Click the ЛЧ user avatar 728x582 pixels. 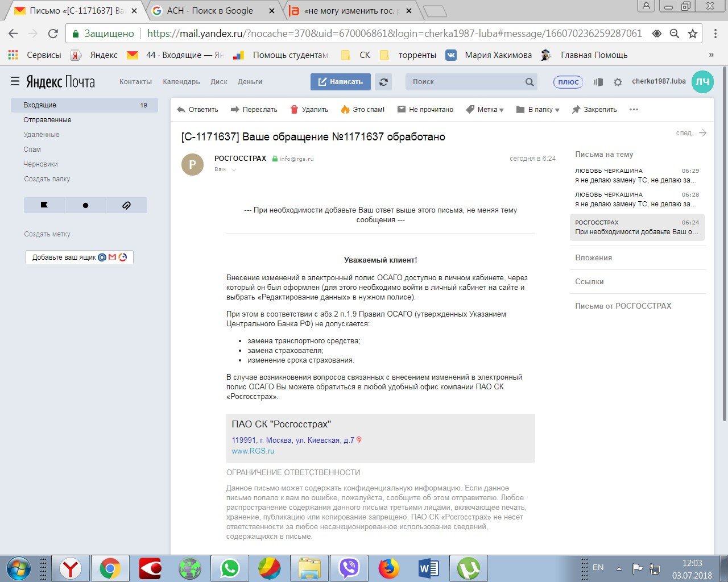point(702,82)
